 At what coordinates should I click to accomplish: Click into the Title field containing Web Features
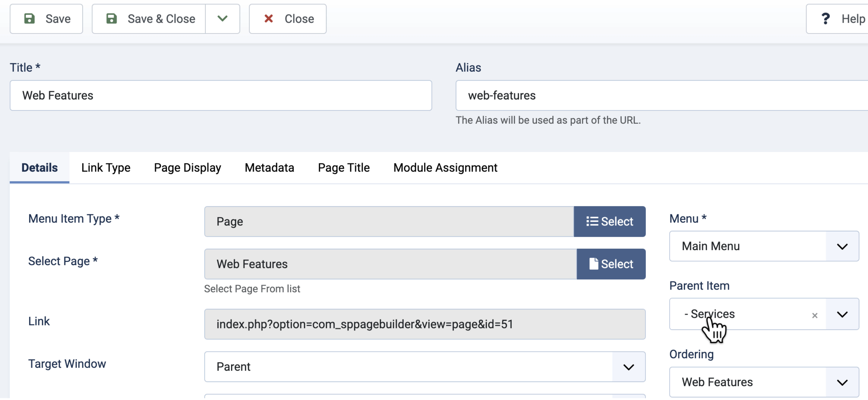pyautogui.click(x=221, y=95)
